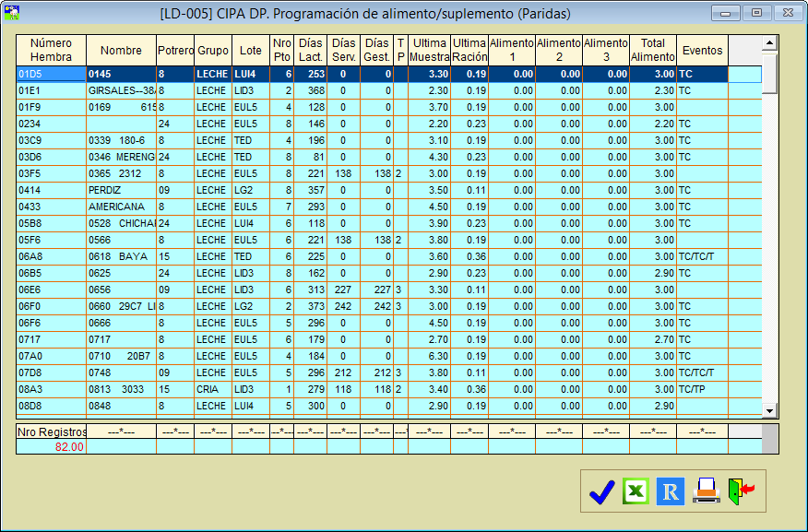This screenshot has width=808, height=532.
Task: Click the blue checkmark confirm icon
Action: (601, 491)
